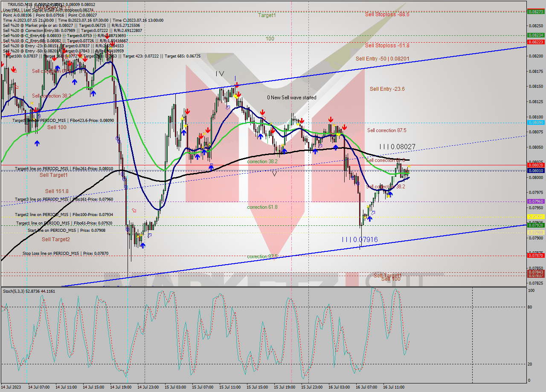Click the '14 Jul 23:00' time axis label

[x=148, y=387]
